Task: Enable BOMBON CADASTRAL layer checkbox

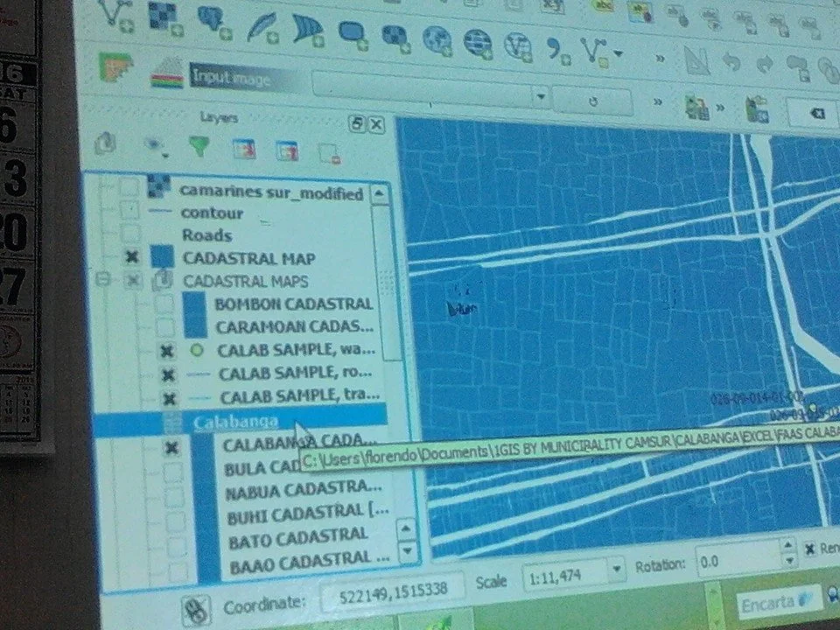Action: coord(164,304)
